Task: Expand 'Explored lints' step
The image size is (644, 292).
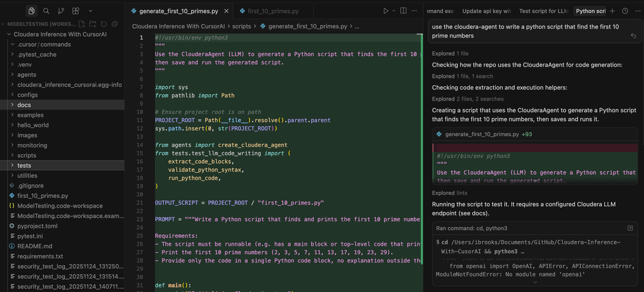Action: pyautogui.click(x=449, y=193)
